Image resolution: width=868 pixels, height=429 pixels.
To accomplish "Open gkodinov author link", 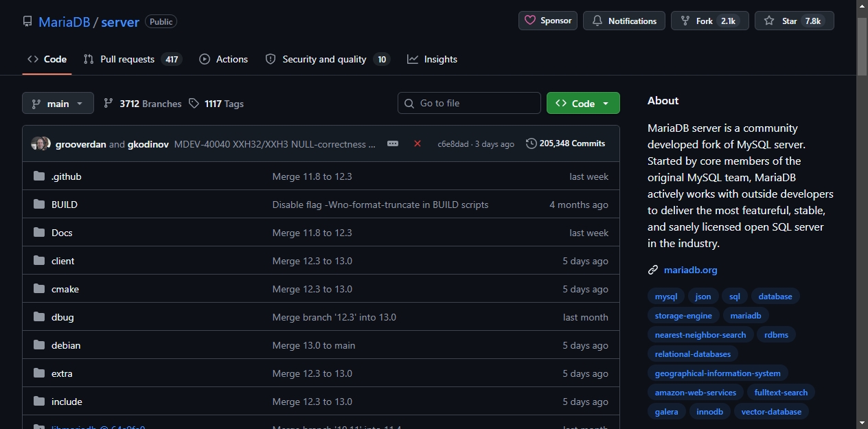I will tap(148, 144).
